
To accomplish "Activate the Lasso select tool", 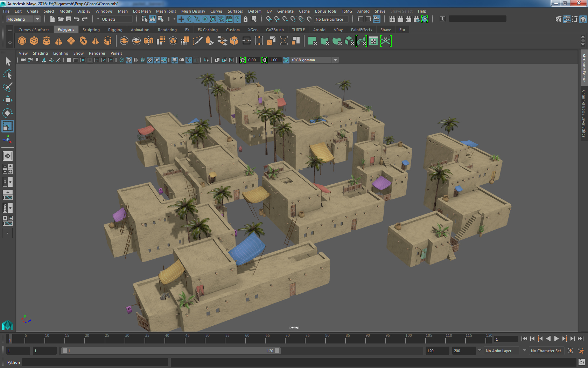I will point(7,75).
